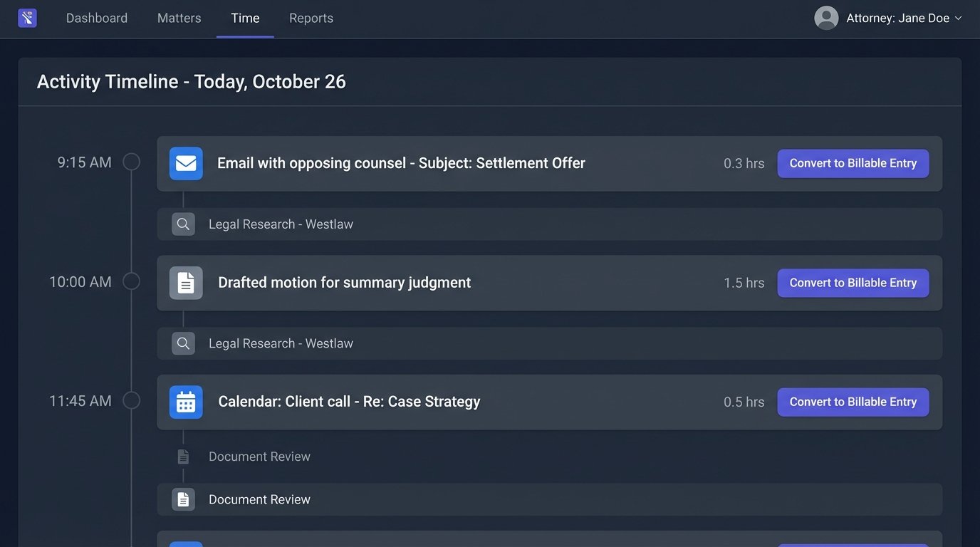The height and width of the screenshot is (547, 980).
Task: Open the Email with opposing counsel entry
Action: pos(401,163)
